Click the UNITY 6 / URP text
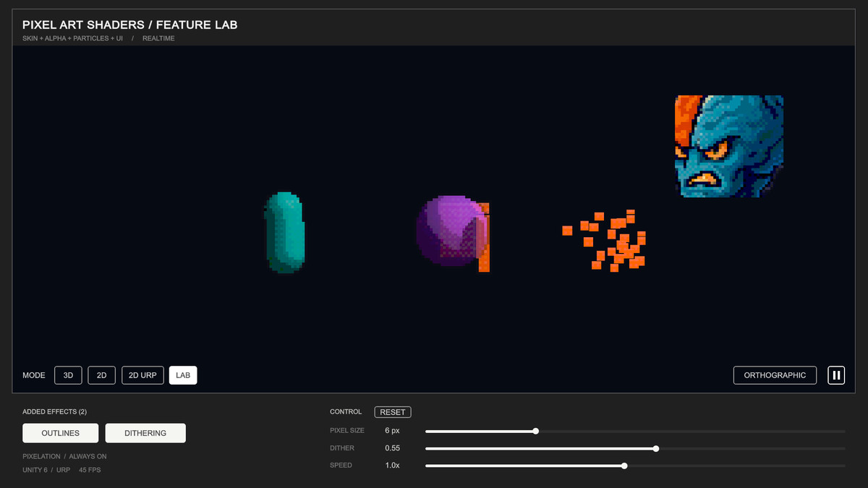This screenshot has width=868, height=488. point(46,470)
